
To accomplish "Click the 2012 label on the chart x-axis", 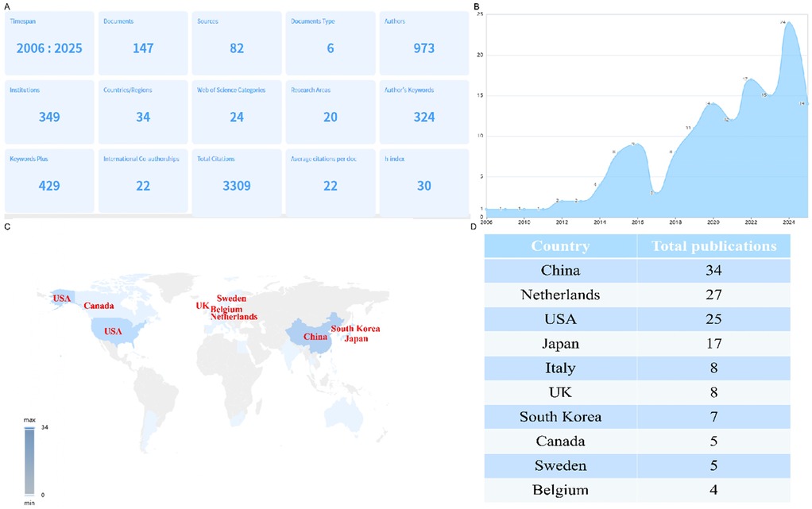I will [562, 222].
